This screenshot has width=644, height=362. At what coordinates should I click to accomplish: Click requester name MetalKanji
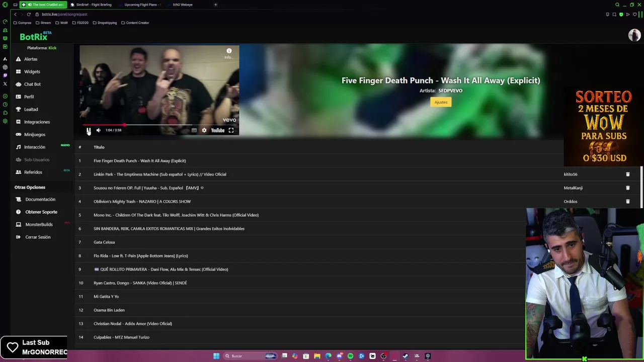(573, 188)
